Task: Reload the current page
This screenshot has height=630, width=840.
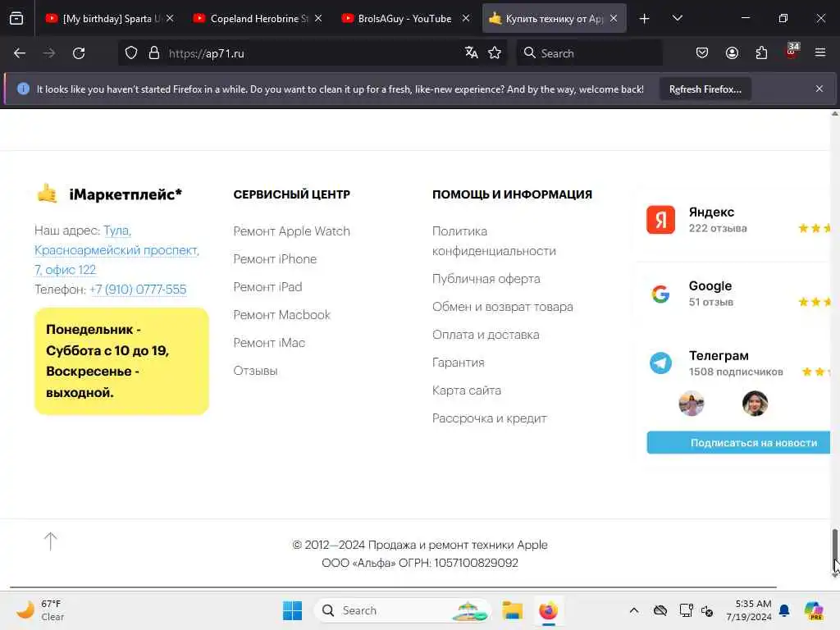Action: (x=79, y=53)
